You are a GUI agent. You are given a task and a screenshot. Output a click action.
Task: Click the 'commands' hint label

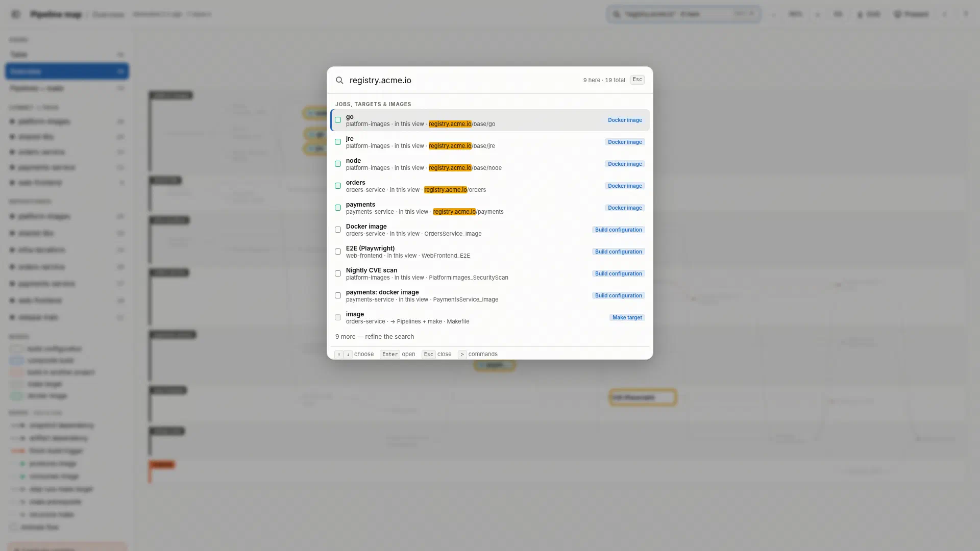(x=483, y=354)
